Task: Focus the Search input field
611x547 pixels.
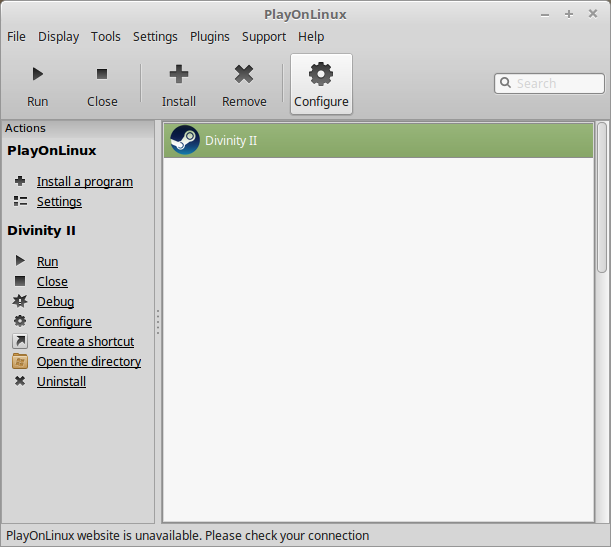Action: [x=549, y=83]
